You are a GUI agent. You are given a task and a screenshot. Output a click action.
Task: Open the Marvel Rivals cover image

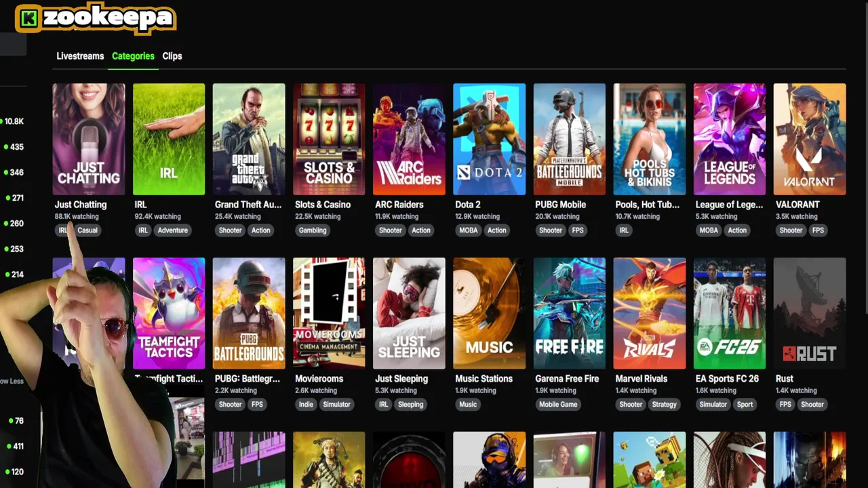(x=650, y=313)
